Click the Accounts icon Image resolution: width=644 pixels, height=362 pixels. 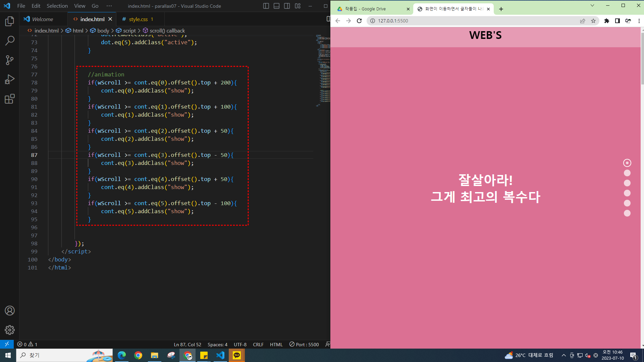[x=10, y=311]
